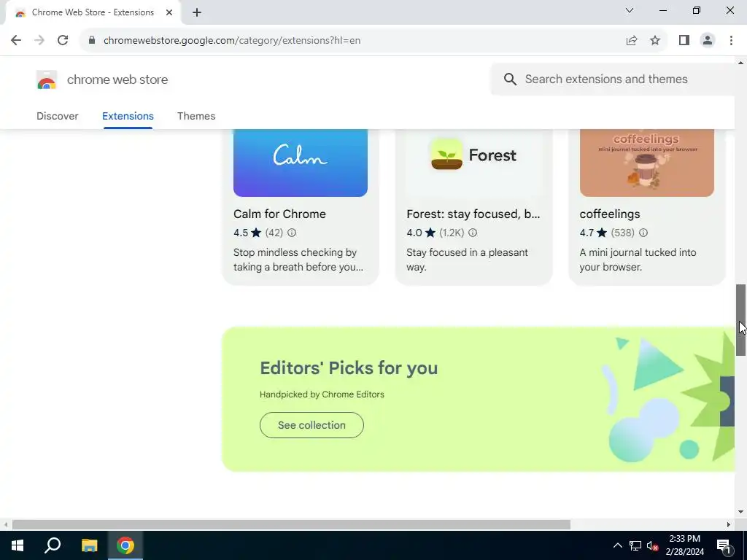Screen dimensions: 747x560
Task: Close the Chrome Web Store tab
Action: [x=169, y=12]
